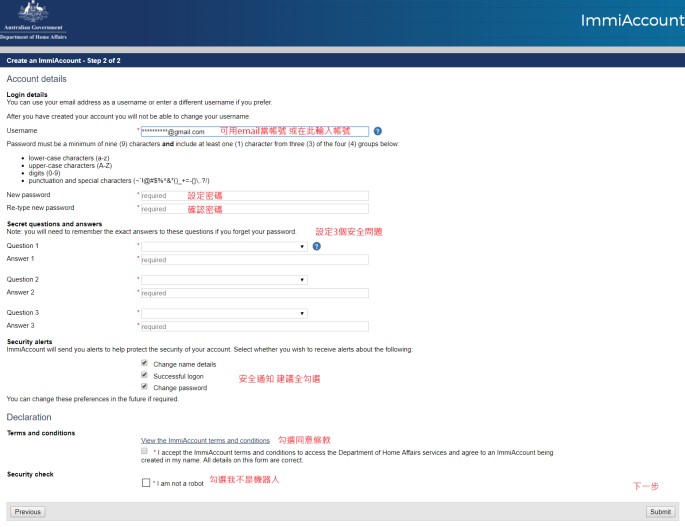The width and height of the screenshot is (685, 527).
Task: Click the Secret questions and answers heading
Action: pos(54,224)
